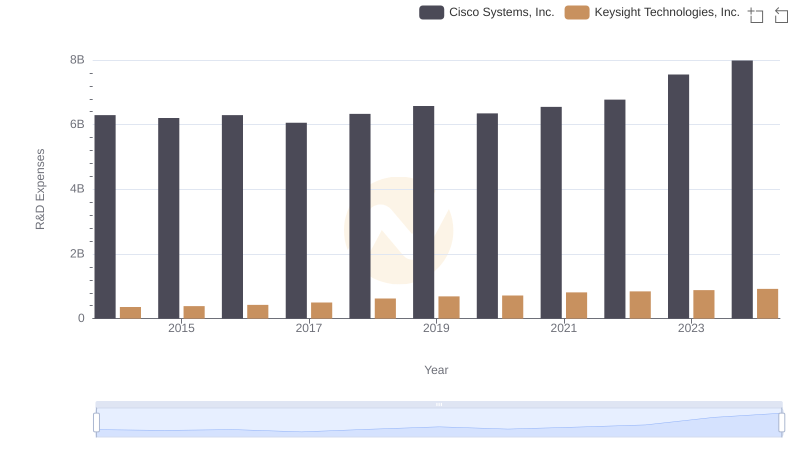Click the Cisco bar for year 2016
Image resolution: width=800 pixels, height=461 pixels.
[233, 217]
